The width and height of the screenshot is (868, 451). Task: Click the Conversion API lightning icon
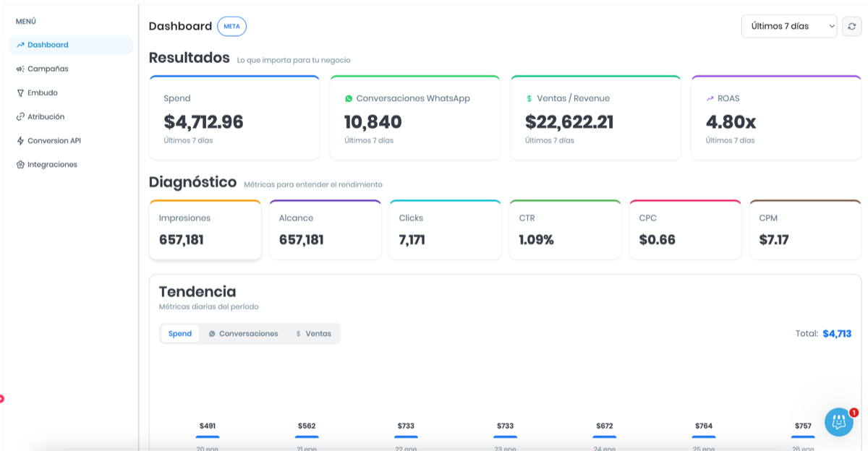coord(20,140)
